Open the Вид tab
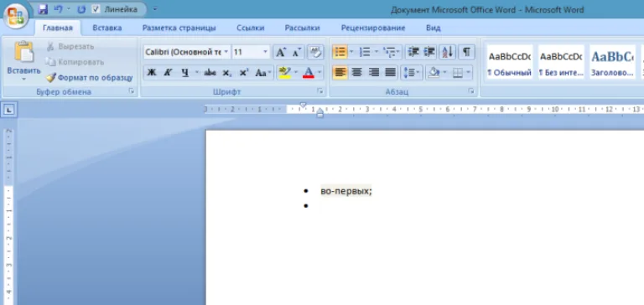 (434, 28)
